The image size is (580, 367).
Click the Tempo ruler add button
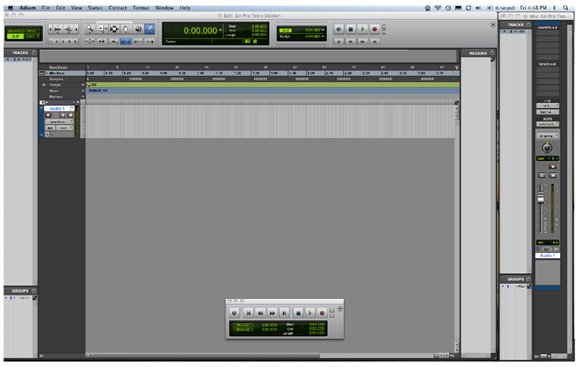82,85
